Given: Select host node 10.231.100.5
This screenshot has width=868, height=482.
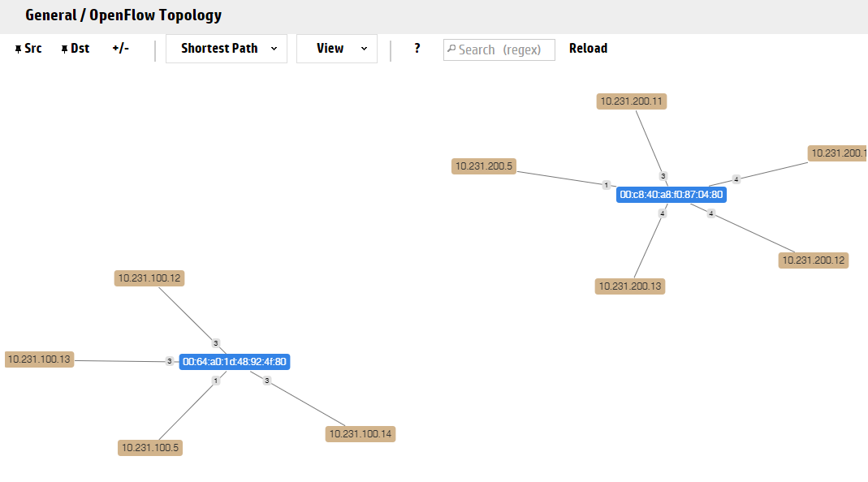Looking at the screenshot, I should (x=150, y=448).
